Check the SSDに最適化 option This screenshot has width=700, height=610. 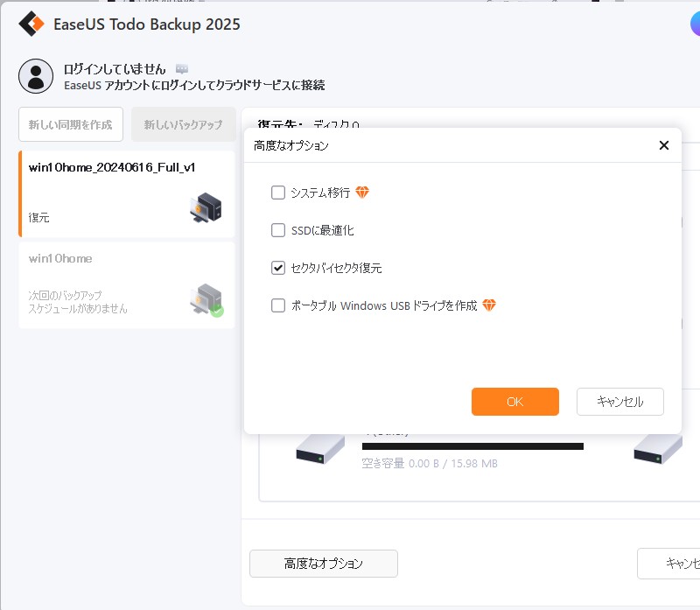pyautogui.click(x=278, y=230)
